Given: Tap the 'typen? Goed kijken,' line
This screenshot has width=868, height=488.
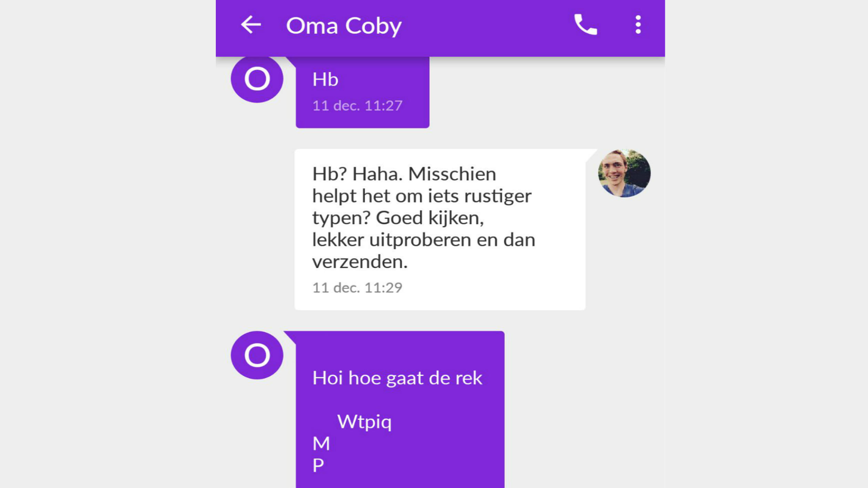Looking at the screenshot, I should (398, 218).
